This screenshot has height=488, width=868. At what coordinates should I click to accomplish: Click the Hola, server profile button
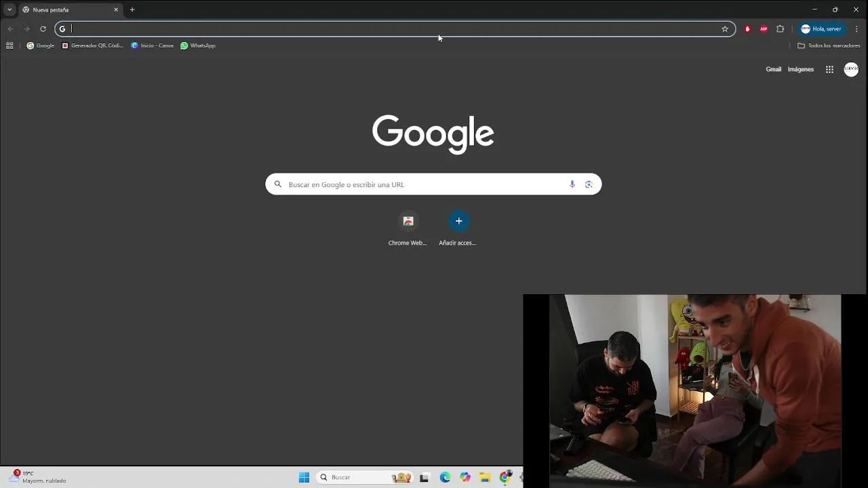point(821,29)
